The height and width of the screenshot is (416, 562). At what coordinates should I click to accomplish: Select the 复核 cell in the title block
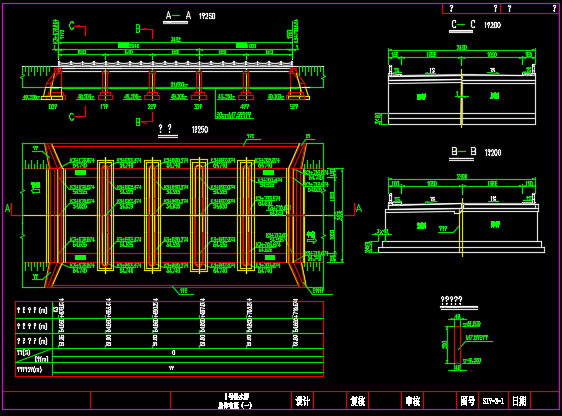coord(357,401)
